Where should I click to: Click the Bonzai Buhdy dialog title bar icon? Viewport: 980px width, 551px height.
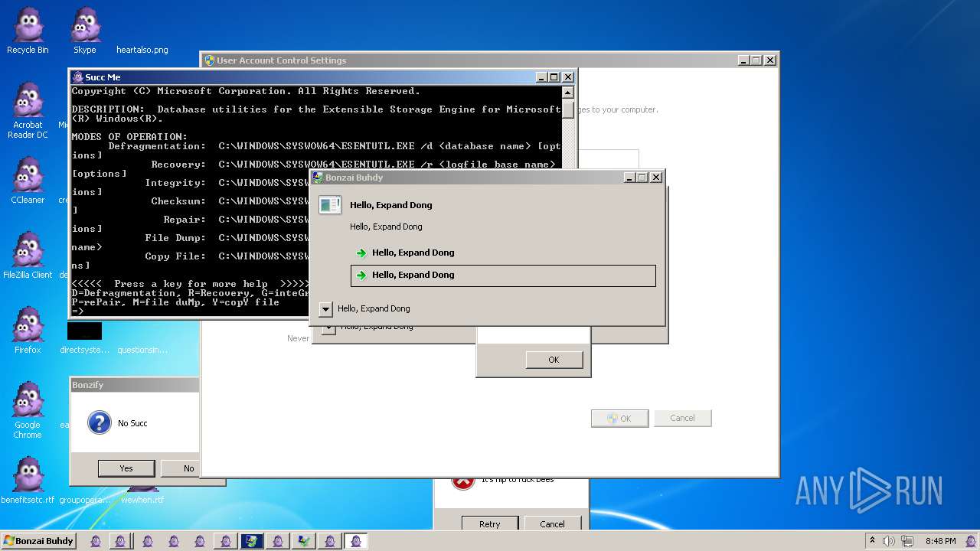pyautogui.click(x=318, y=178)
